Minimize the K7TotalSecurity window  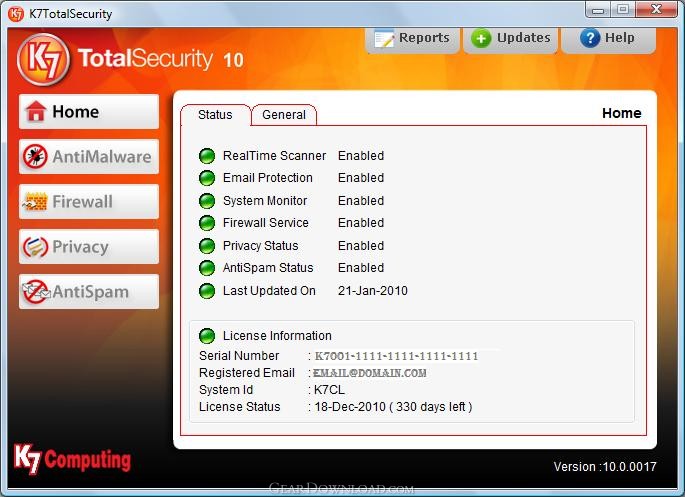(598, 10)
